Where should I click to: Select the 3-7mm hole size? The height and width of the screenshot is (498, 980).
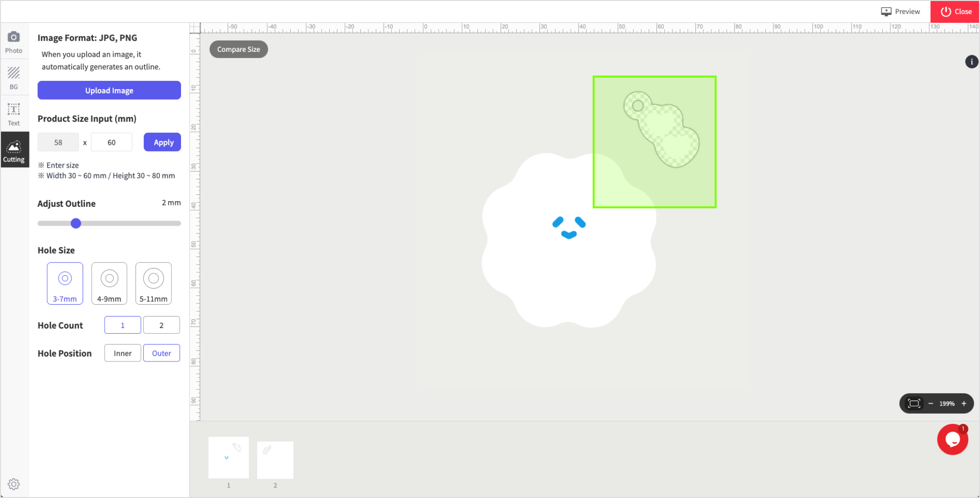[65, 283]
